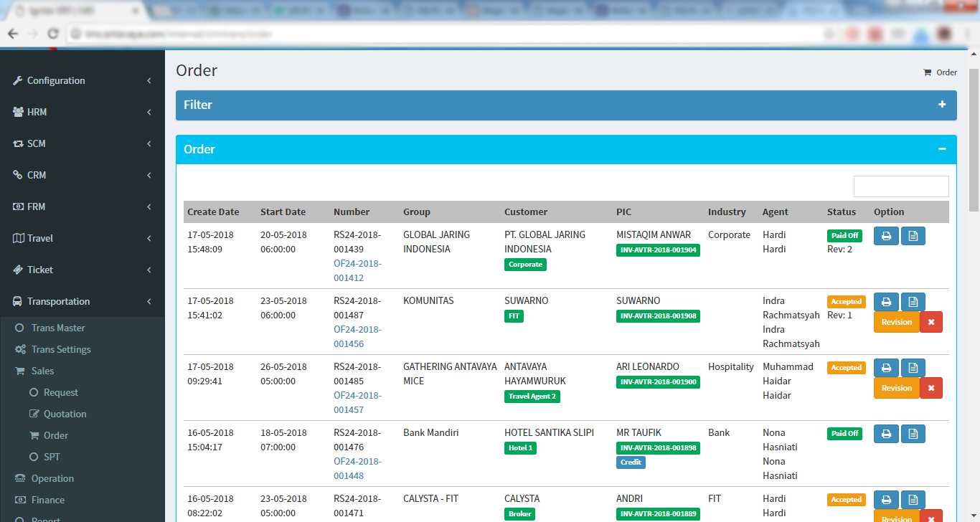The image size is (980, 522).
Task: Open order link OF24-2018-001412
Action: [357, 270]
